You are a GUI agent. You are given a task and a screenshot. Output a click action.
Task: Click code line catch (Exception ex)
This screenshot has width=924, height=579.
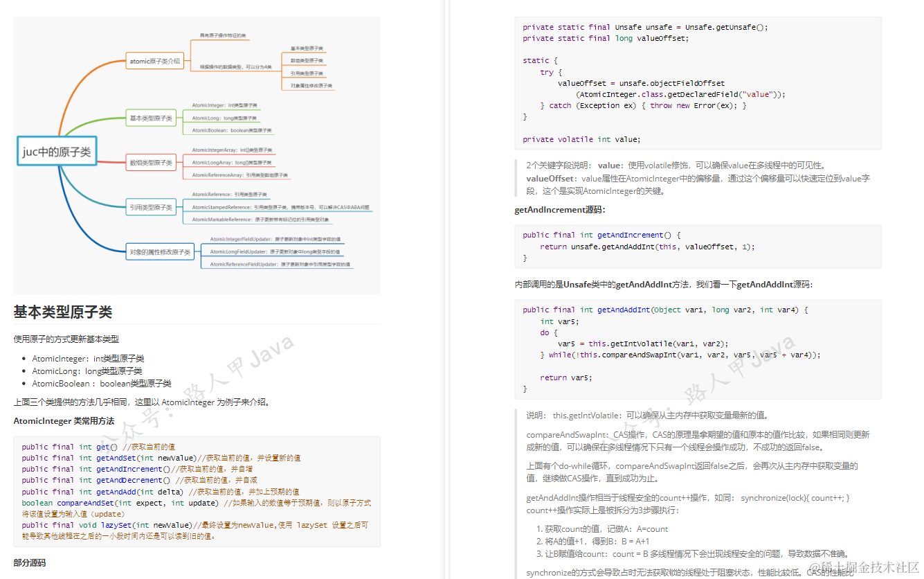643,105
